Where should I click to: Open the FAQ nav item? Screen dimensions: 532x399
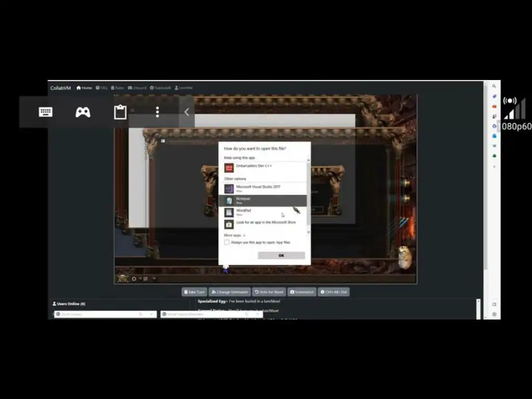tap(101, 88)
